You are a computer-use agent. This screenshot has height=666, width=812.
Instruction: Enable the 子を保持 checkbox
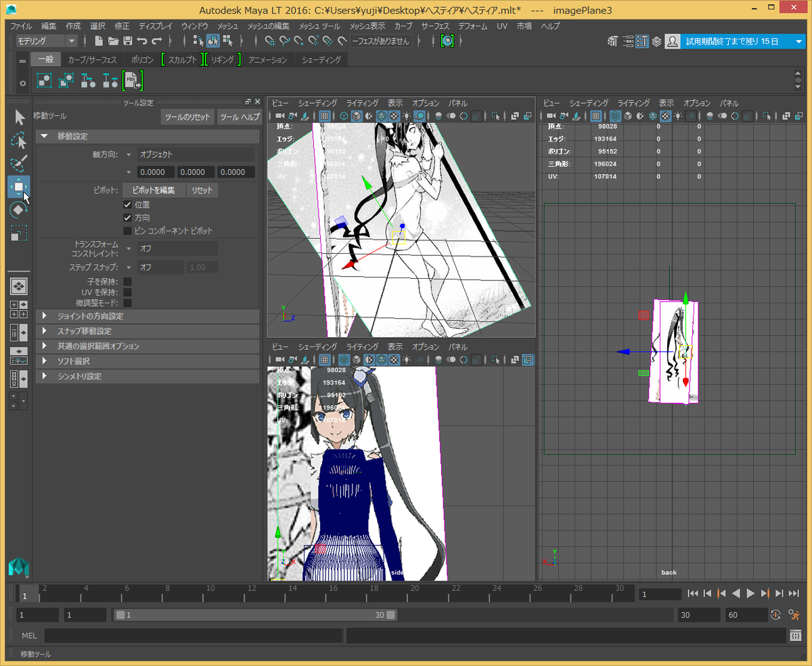coord(127,281)
